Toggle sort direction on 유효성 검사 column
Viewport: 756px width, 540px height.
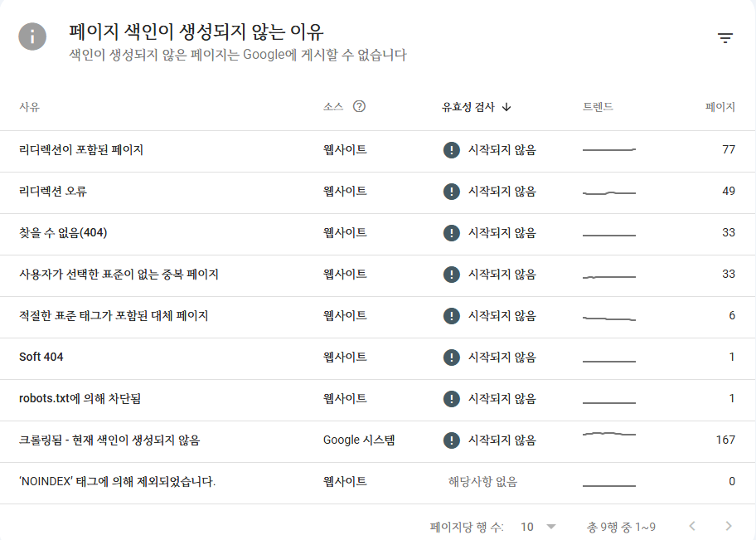click(x=506, y=106)
